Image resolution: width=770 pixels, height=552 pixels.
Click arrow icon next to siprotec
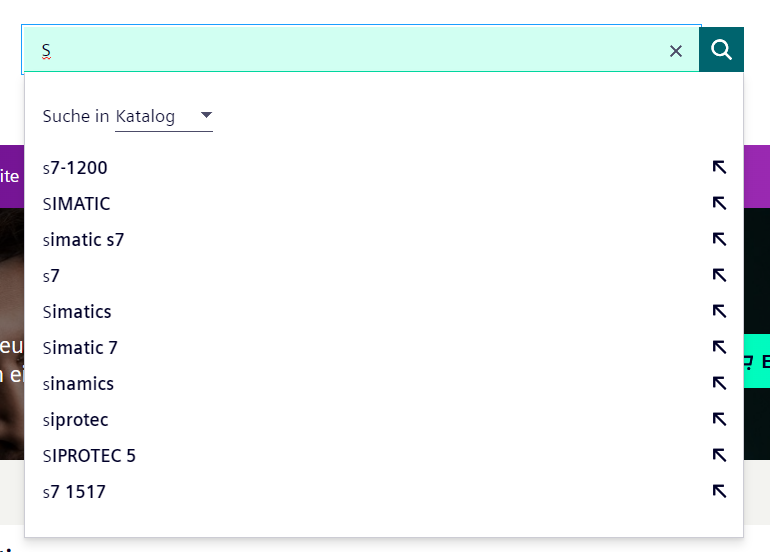(719, 420)
